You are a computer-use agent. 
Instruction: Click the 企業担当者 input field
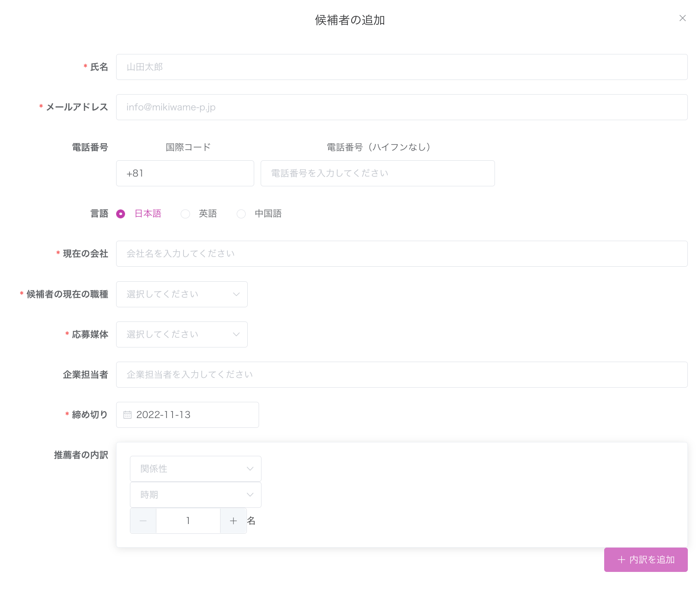coord(402,375)
